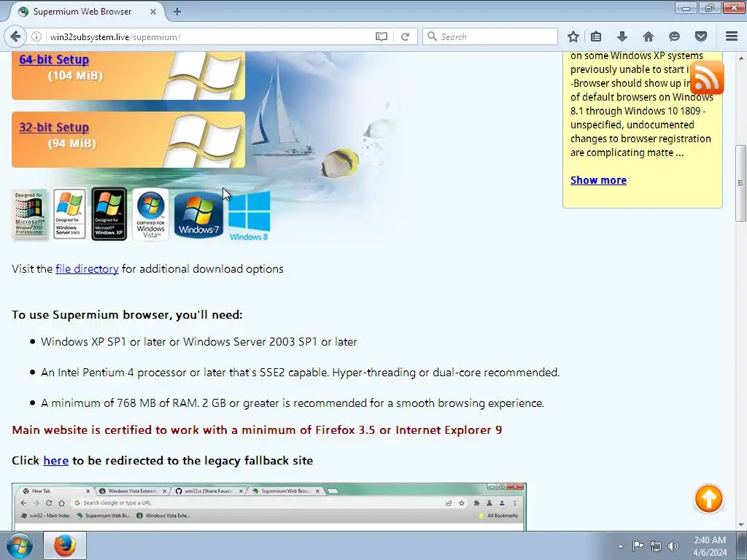Click the scrollbar down arrow
This screenshot has width=747, height=560.
(x=740, y=525)
